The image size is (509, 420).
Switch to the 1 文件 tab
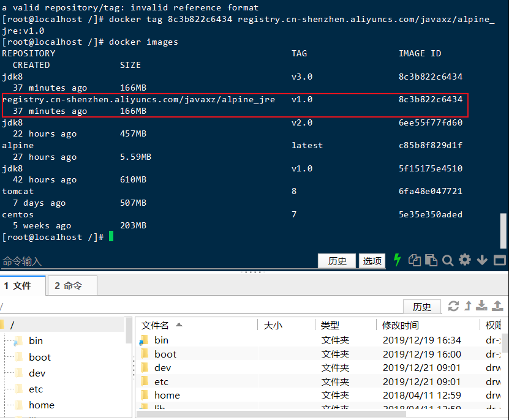tap(23, 286)
